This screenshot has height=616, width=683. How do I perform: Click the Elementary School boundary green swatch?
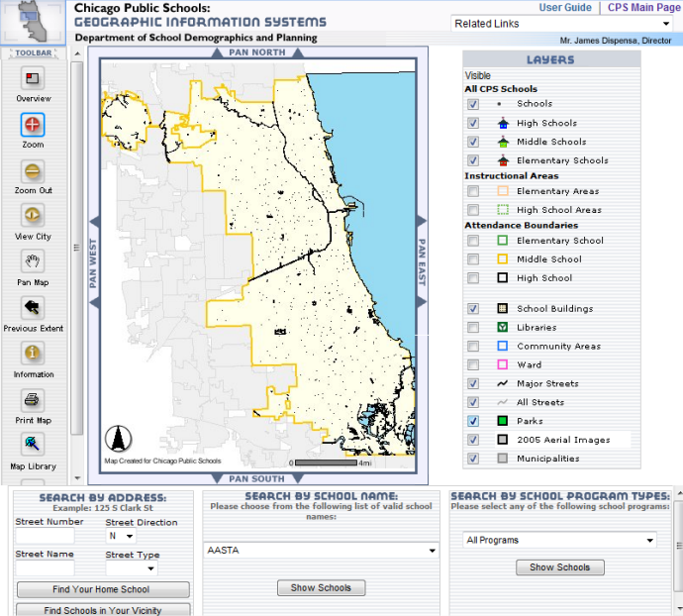point(503,241)
